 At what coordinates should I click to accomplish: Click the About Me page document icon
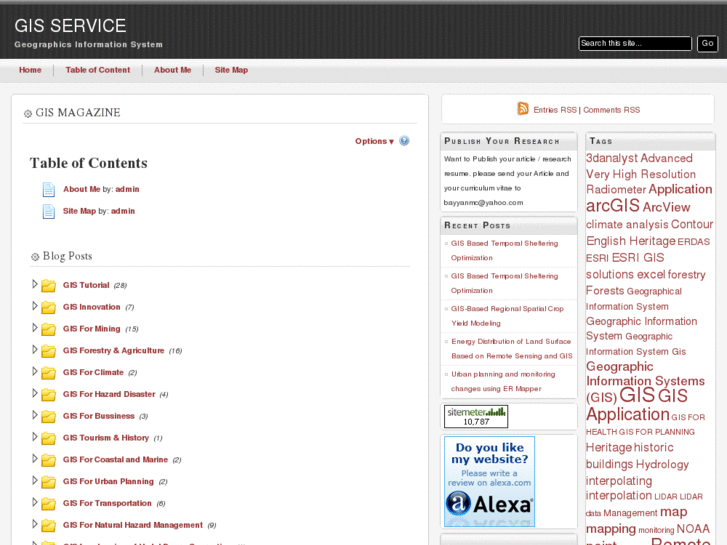click(x=49, y=189)
